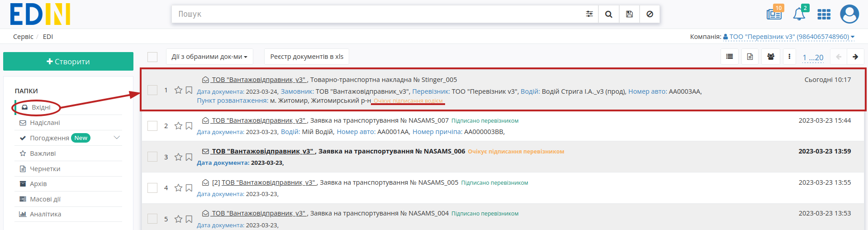The height and width of the screenshot is (230, 868).
Task: Open sender link in NASAMS_006 row
Action: (x=263, y=151)
